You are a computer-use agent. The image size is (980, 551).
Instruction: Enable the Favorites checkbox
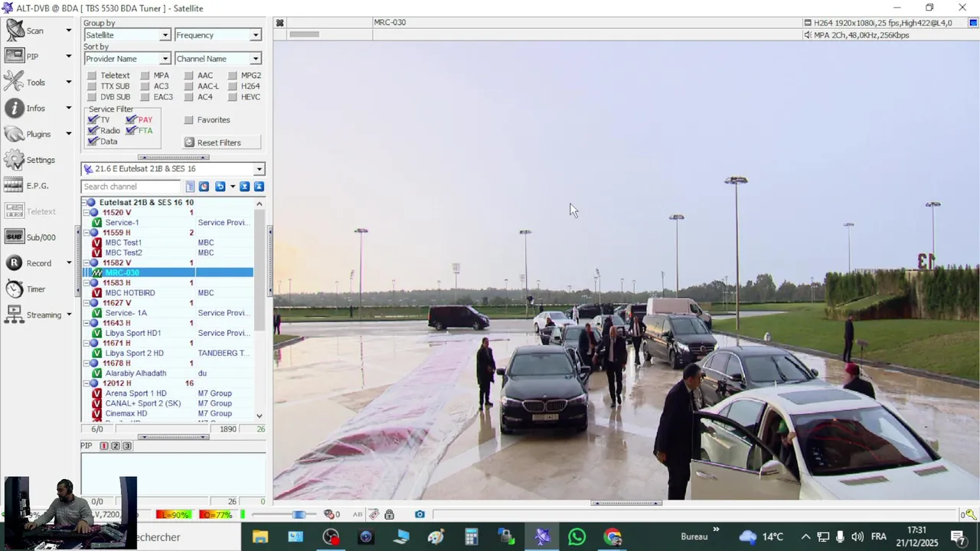[188, 120]
